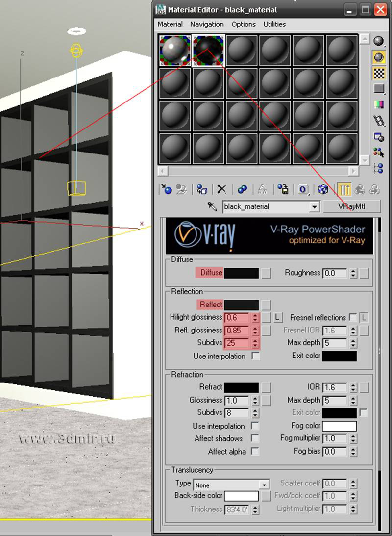Open the Material menu
This screenshot has height=536, width=392.
[x=170, y=24]
